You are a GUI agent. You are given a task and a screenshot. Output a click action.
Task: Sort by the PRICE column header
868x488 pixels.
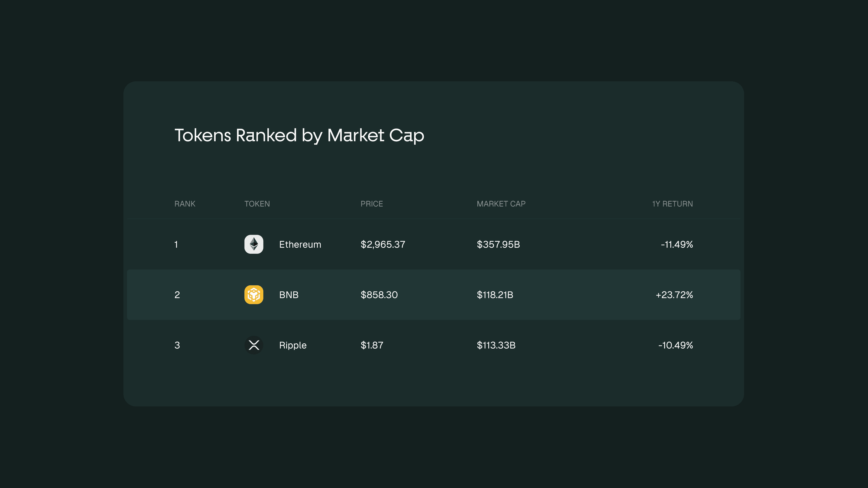click(372, 204)
